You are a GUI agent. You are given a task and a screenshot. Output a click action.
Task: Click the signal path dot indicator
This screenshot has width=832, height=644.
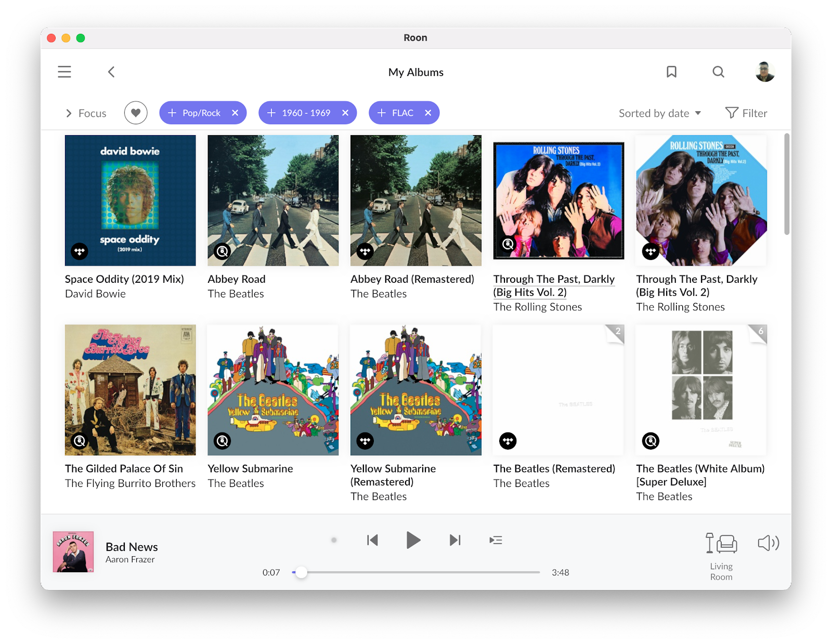pyautogui.click(x=334, y=540)
